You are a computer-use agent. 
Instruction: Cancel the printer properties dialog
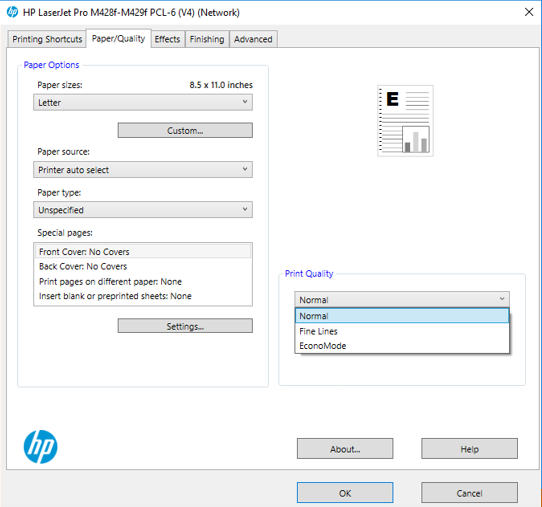469,492
